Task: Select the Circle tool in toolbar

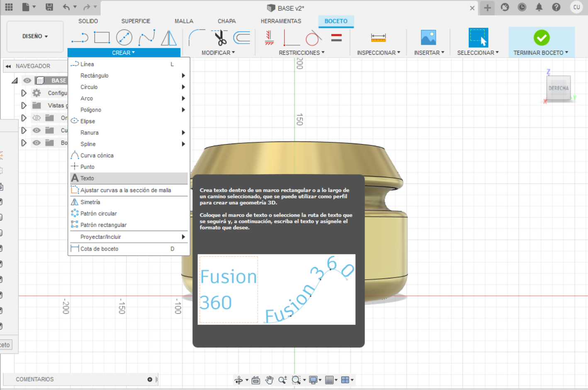Action: point(124,38)
